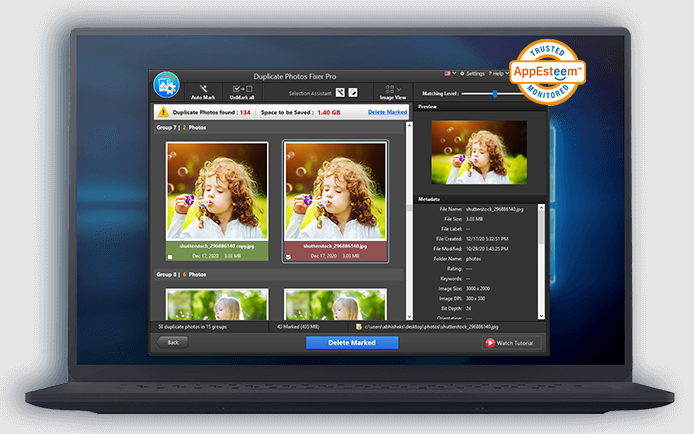The height and width of the screenshot is (434, 694).
Task: Click the Back button
Action: [x=172, y=342]
